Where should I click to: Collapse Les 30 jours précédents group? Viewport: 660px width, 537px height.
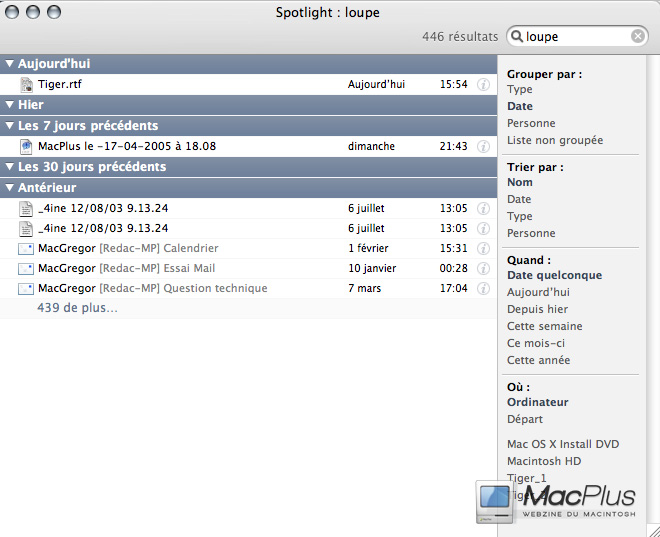10,167
